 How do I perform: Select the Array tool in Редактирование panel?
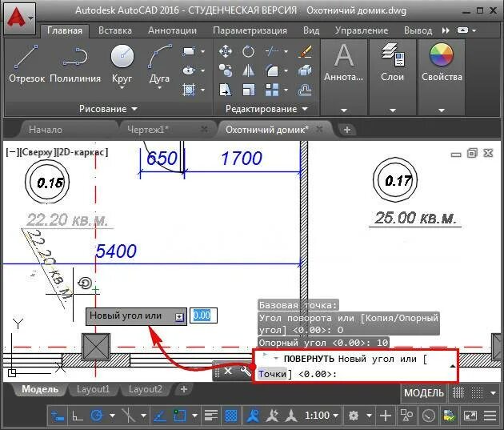point(272,90)
